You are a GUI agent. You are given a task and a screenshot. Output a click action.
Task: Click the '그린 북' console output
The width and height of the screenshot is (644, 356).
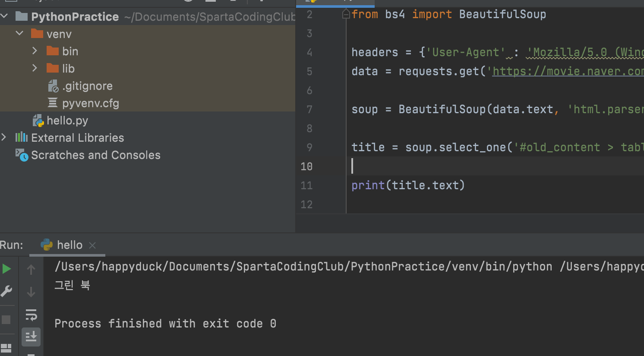72,285
